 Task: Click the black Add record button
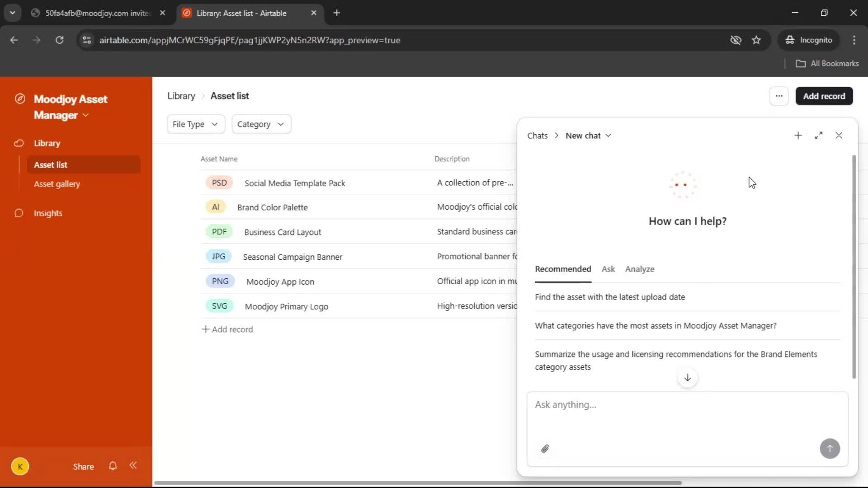click(824, 96)
